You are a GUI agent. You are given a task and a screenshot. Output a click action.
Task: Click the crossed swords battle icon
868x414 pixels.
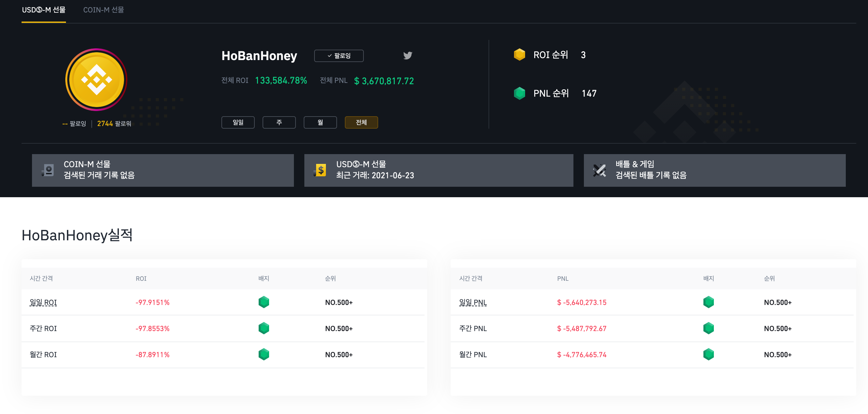pyautogui.click(x=600, y=170)
